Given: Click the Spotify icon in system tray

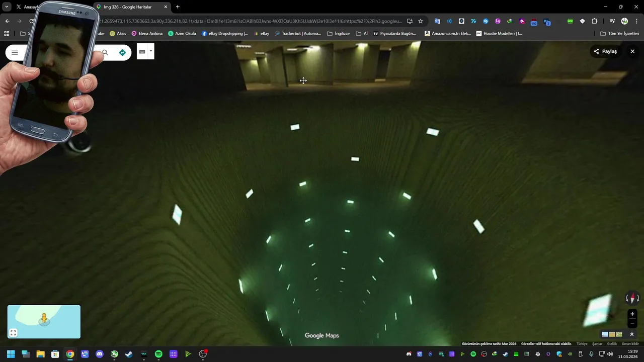Looking at the screenshot, I should click(x=473, y=354).
